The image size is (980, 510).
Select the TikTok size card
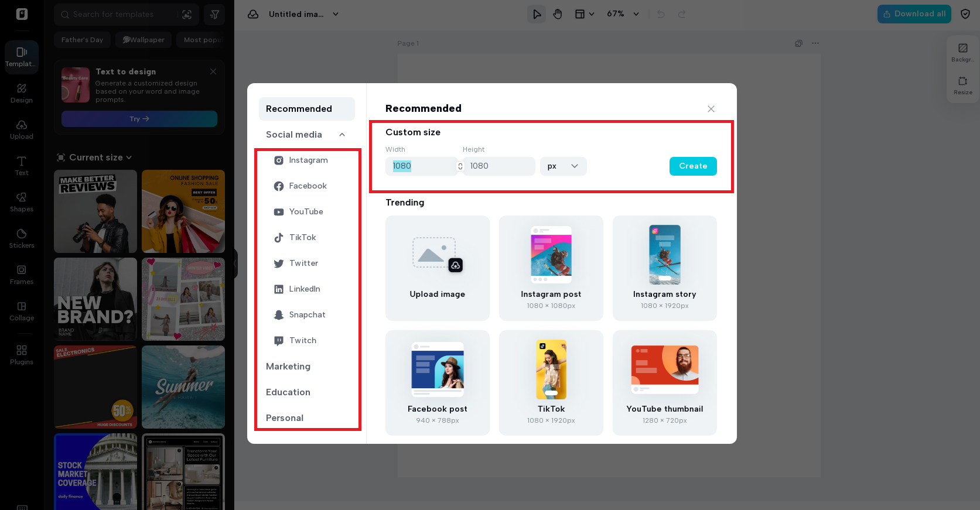point(551,383)
